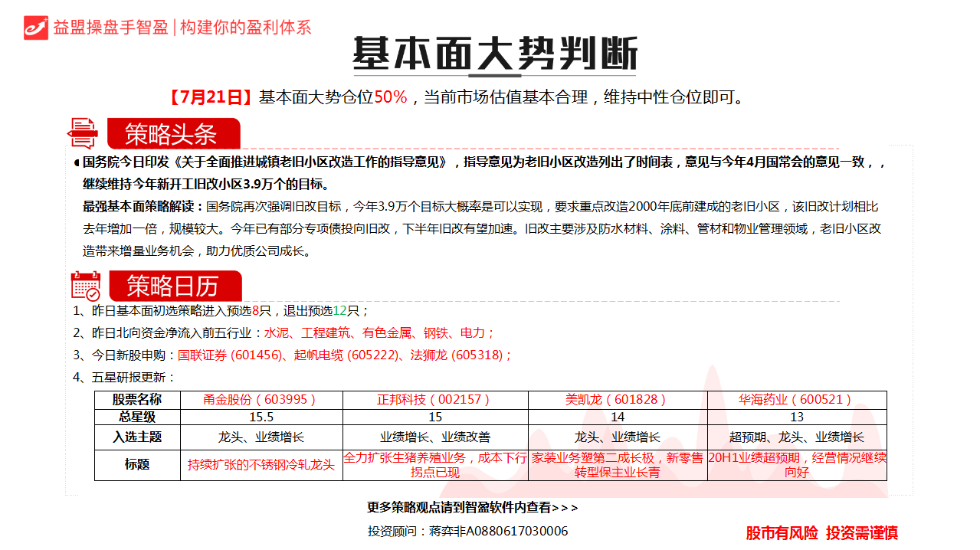Select the 策略日历 red banner
Image resolution: width=980 pixels, height=550 pixels.
pos(174,286)
